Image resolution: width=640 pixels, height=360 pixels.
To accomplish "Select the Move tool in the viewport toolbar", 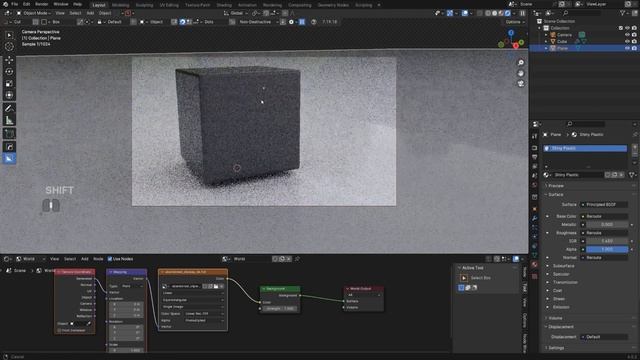I will [x=9, y=60].
